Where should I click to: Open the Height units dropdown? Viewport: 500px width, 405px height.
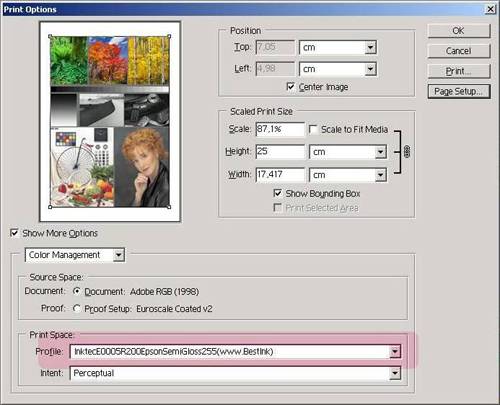[348, 152]
